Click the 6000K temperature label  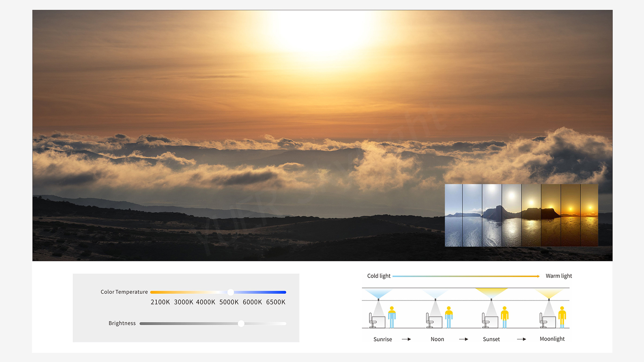tap(252, 302)
